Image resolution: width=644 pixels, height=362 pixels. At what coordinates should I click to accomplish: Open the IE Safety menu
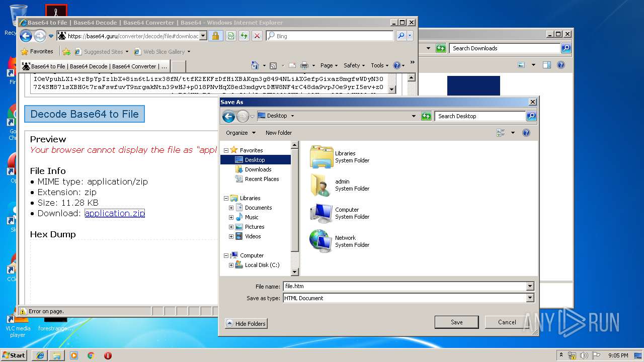click(x=354, y=65)
